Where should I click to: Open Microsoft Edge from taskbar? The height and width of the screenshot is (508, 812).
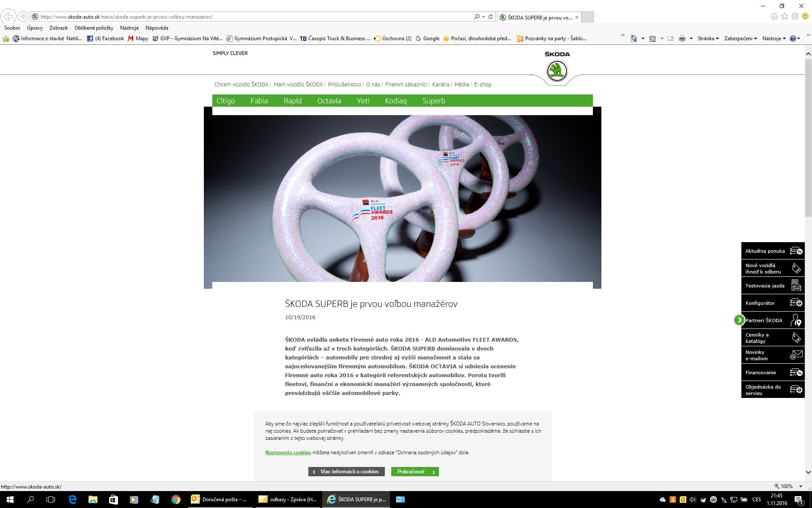pos(72,500)
